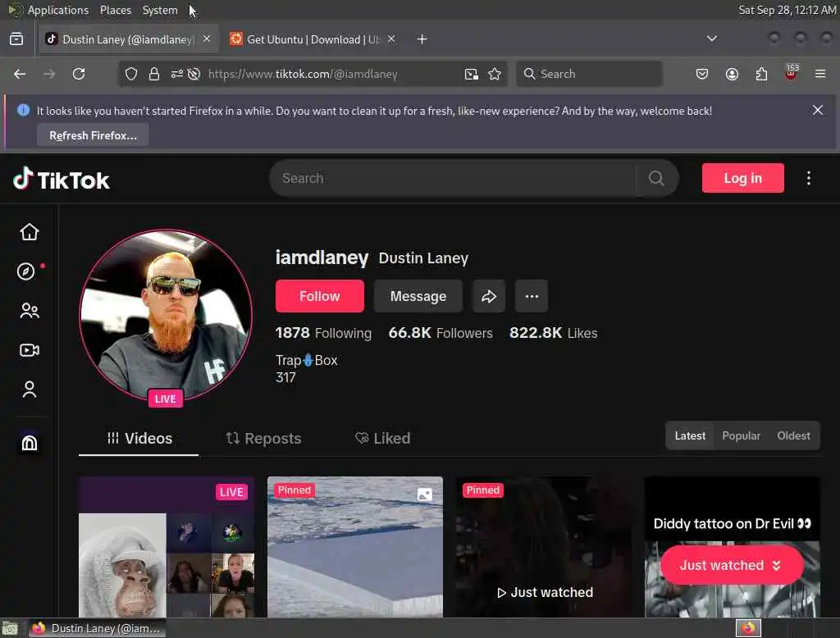This screenshot has height=638, width=840.
Task: Close the Get Ubuntu tab
Action: 391,39
